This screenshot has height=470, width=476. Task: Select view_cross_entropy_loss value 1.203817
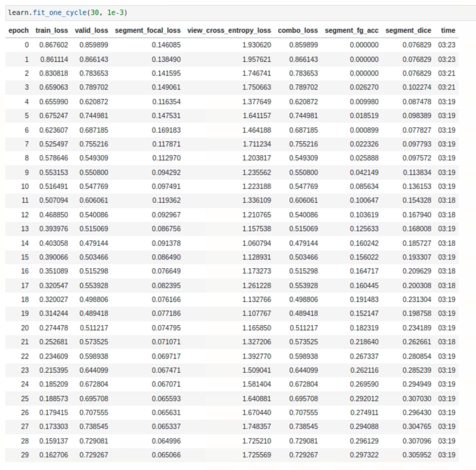257,158
